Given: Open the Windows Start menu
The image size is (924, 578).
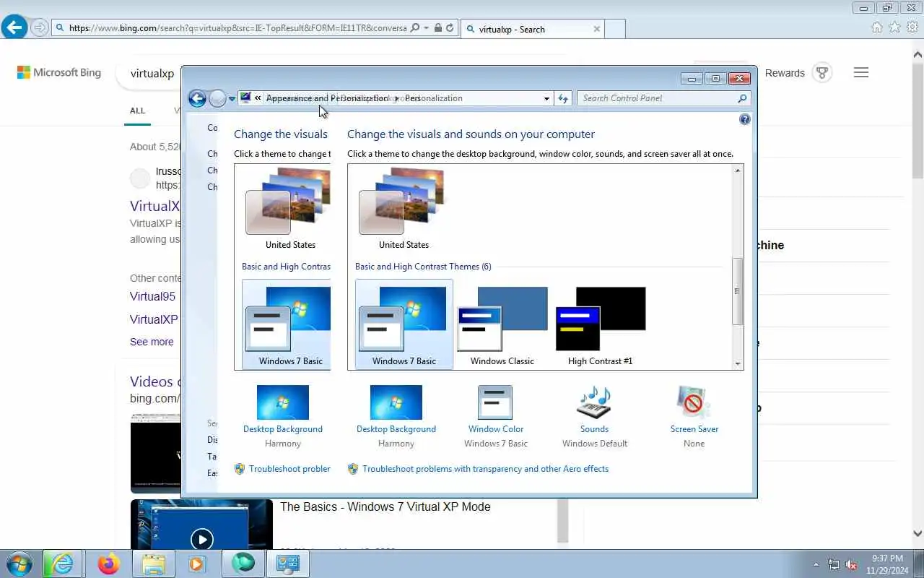Looking at the screenshot, I should (x=19, y=564).
